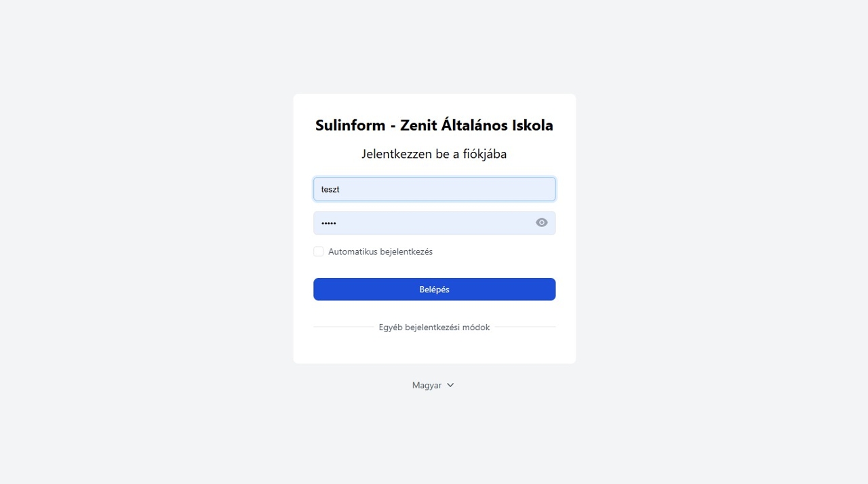Show the password with the eye icon
This screenshot has height=484, width=868.
click(541, 222)
